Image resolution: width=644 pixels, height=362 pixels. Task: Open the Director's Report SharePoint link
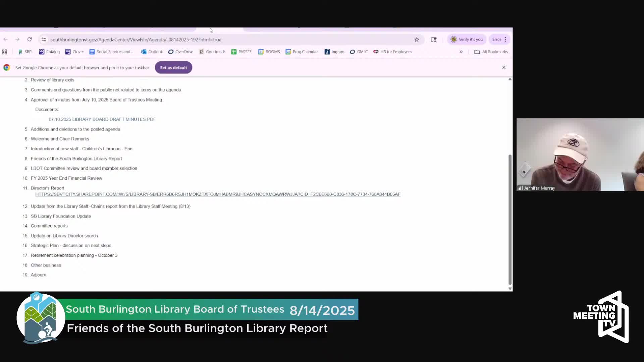pyautogui.click(x=218, y=194)
